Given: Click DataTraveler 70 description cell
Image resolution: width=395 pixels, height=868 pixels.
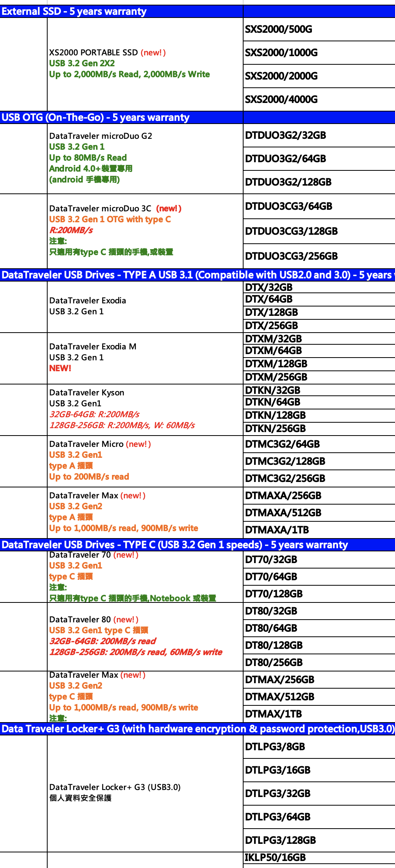Looking at the screenshot, I should tap(145, 577).
